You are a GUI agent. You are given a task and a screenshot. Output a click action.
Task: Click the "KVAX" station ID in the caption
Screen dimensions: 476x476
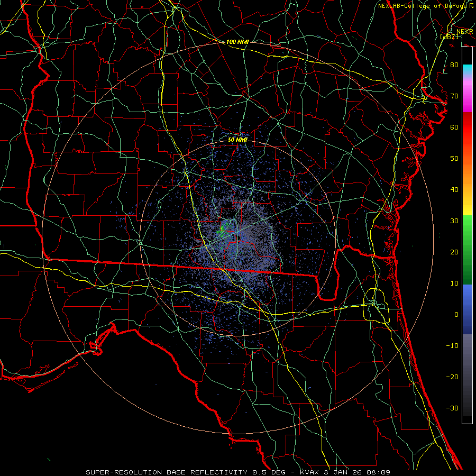point(310,472)
